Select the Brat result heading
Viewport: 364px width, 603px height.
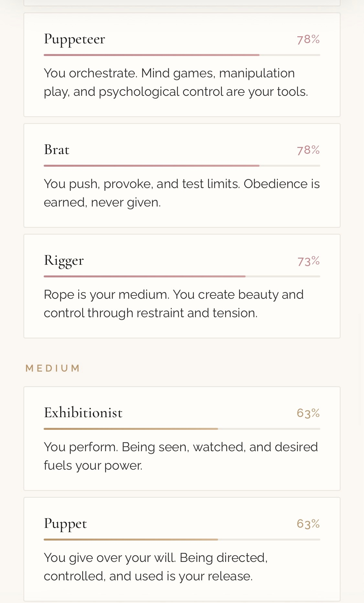pos(57,150)
